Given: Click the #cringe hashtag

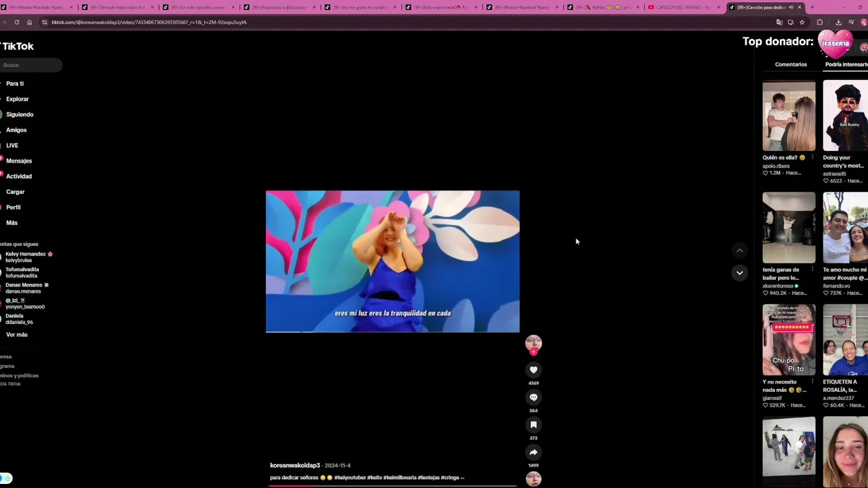Looking at the screenshot, I should tap(450, 478).
